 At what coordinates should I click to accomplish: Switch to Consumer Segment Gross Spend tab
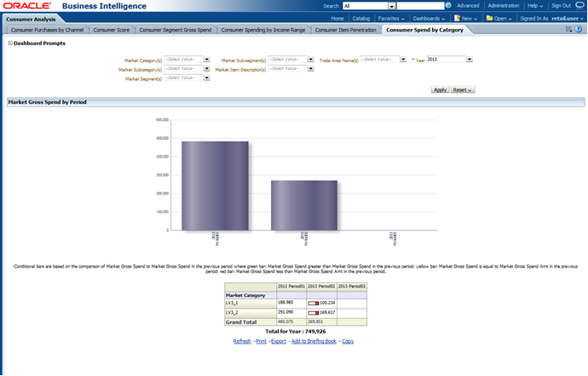(x=176, y=30)
